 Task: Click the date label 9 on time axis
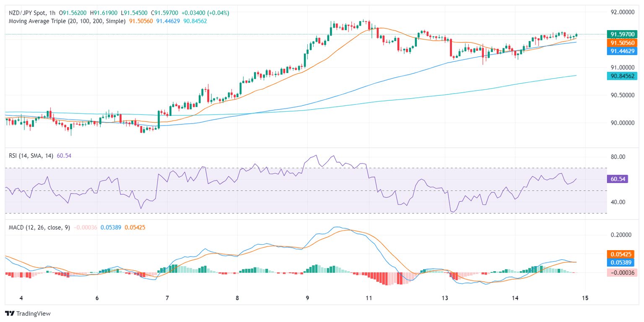click(x=308, y=298)
